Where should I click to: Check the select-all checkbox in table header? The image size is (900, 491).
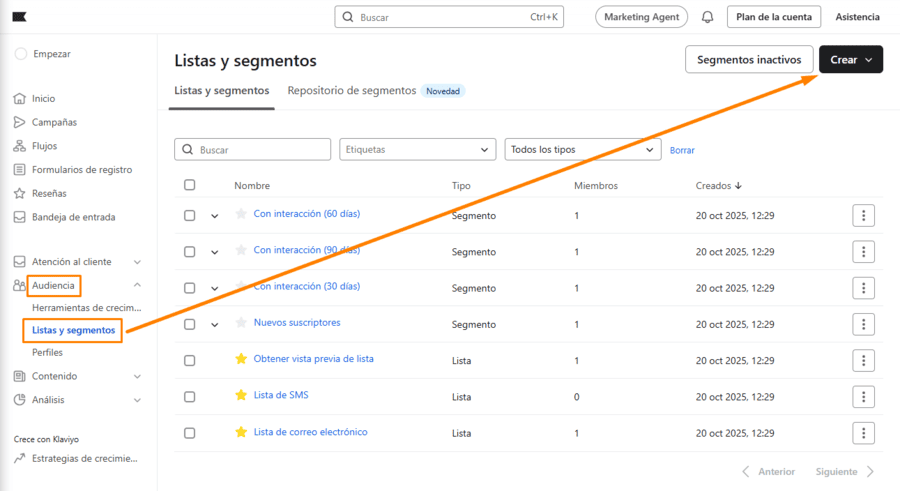coord(190,185)
